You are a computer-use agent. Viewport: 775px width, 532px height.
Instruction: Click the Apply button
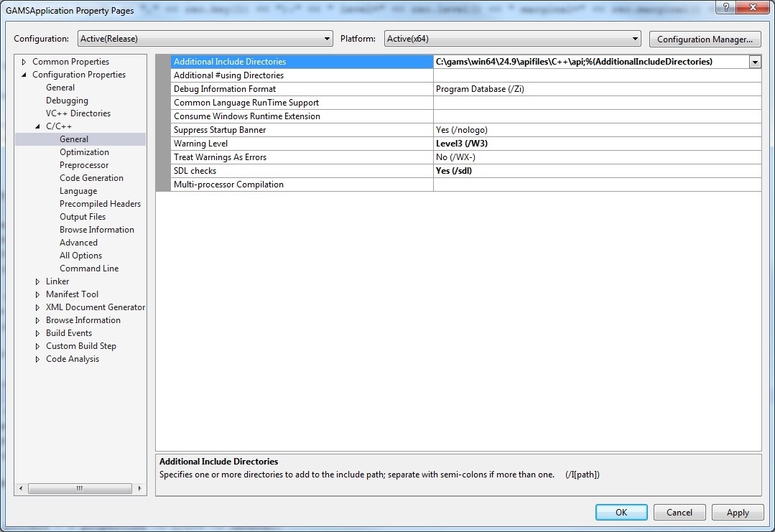click(738, 512)
